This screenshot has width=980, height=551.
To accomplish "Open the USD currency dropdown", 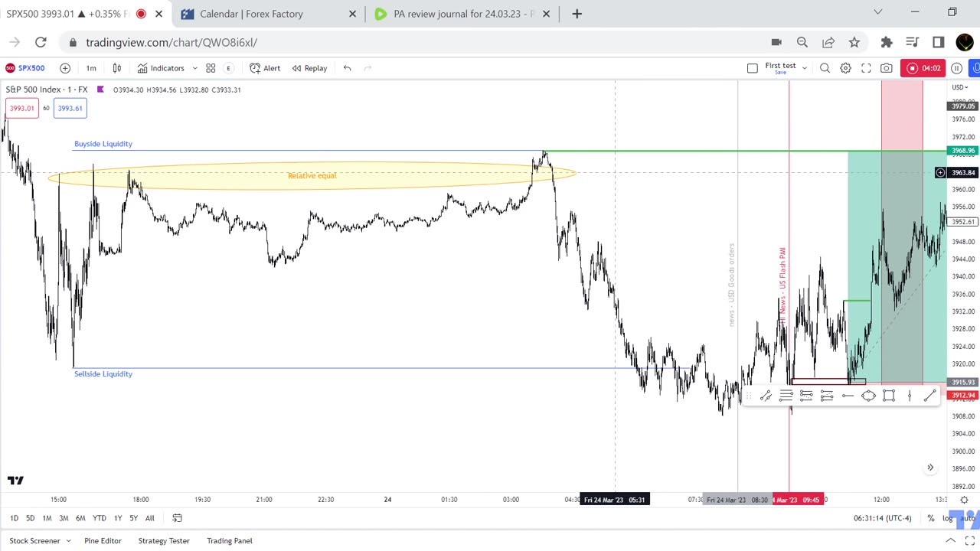I will click(960, 87).
